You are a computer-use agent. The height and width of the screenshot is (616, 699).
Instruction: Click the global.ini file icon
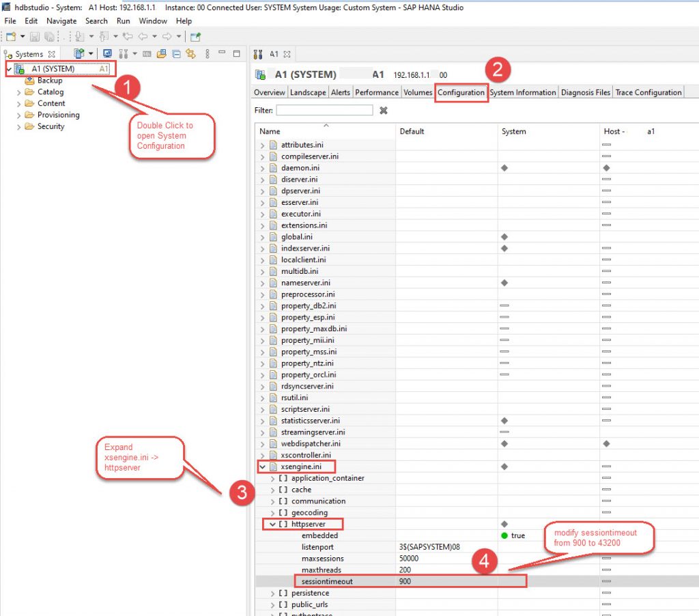click(x=273, y=237)
